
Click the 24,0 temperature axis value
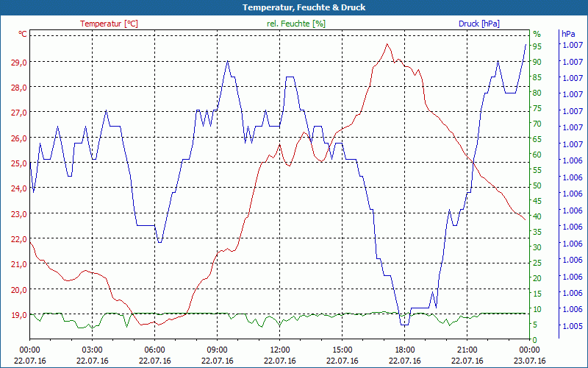coord(19,188)
